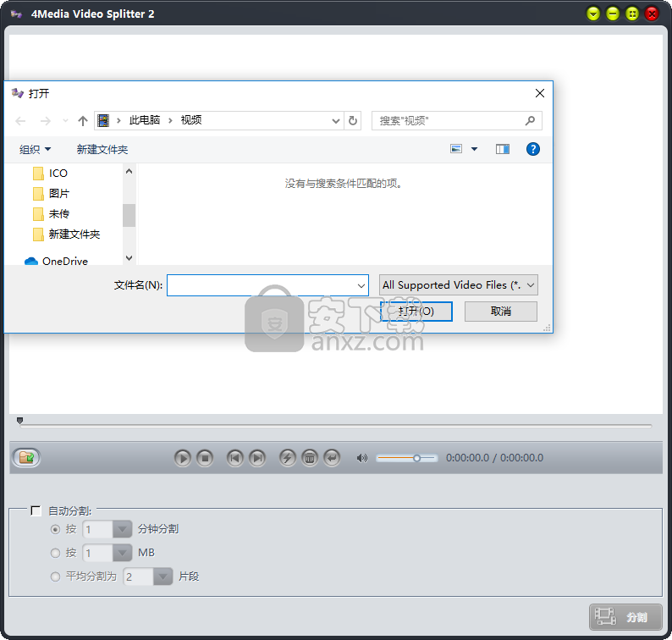Open the yellow dropdown menu title button
672x640 pixels.
coord(593,14)
